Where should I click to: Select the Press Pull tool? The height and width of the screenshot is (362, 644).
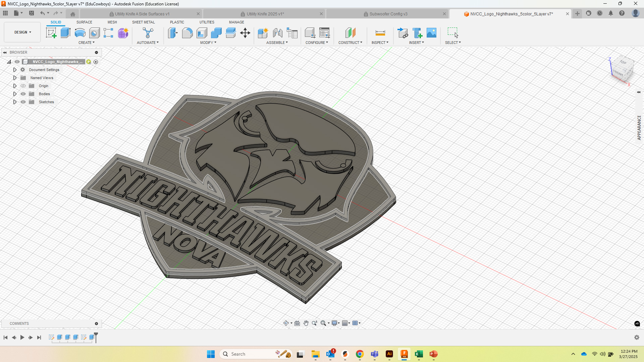point(173,33)
